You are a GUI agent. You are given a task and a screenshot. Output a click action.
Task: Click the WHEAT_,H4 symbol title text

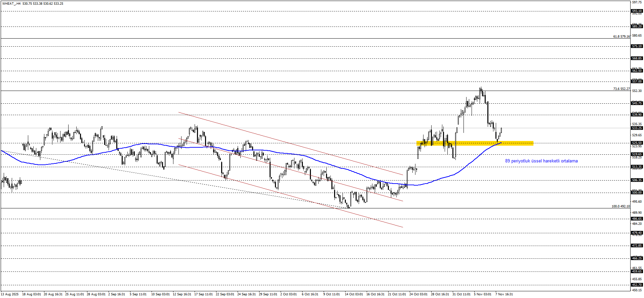(x=11, y=4)
